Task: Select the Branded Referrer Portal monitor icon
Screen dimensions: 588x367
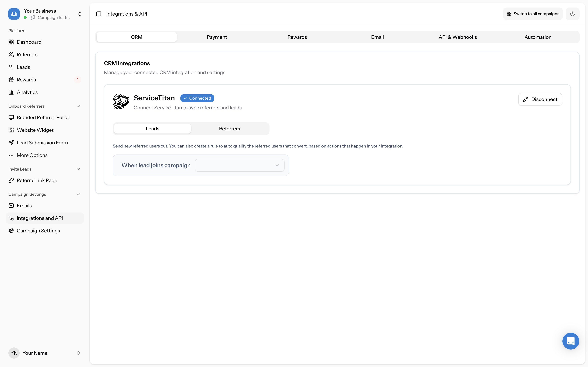Action: (x=11, y=117)
